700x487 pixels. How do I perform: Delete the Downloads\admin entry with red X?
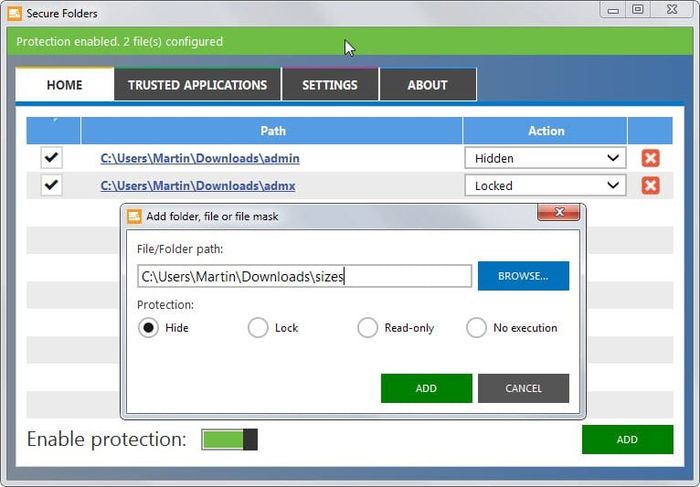tap(650, 158)
